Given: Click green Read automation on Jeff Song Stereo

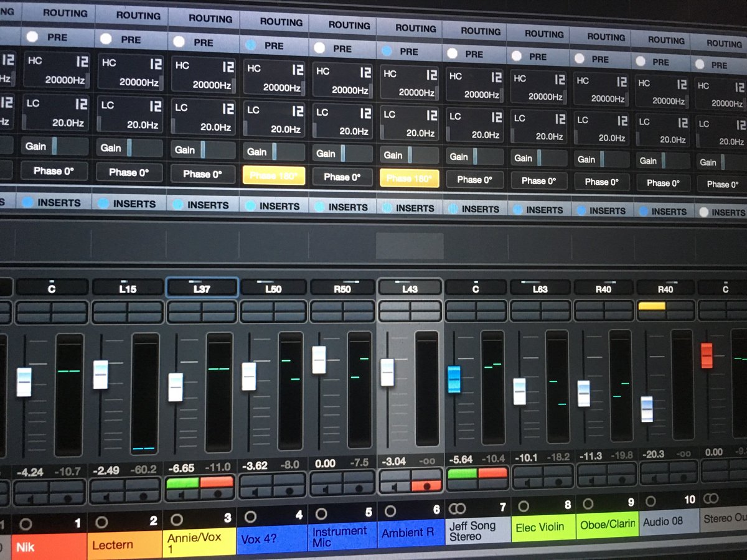Looking at the screenshot, I should (x=463, y=474).
